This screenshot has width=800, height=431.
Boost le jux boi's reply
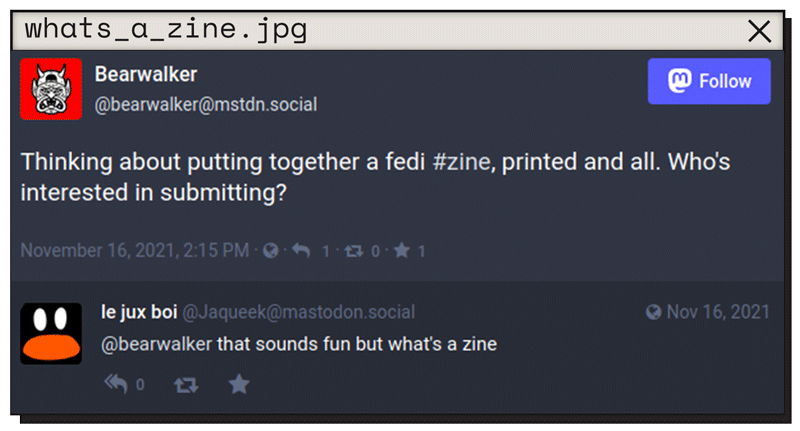(x=186, y=385)
